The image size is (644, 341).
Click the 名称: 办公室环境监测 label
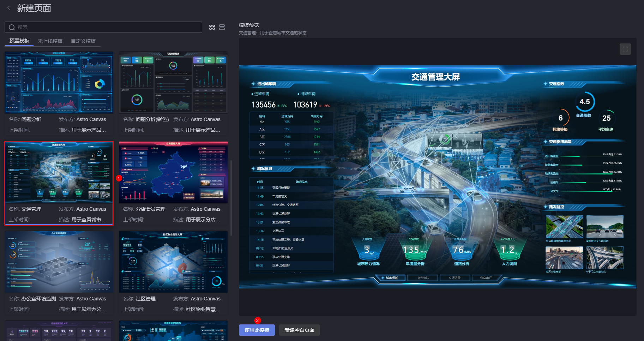pyautogui.click(x=32, y=299)
